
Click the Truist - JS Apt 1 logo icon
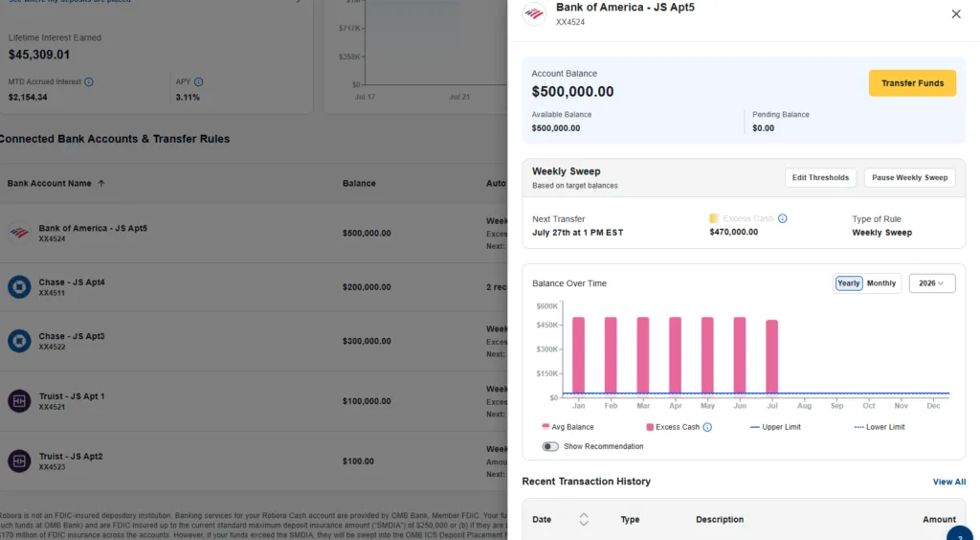coord(19,400)
